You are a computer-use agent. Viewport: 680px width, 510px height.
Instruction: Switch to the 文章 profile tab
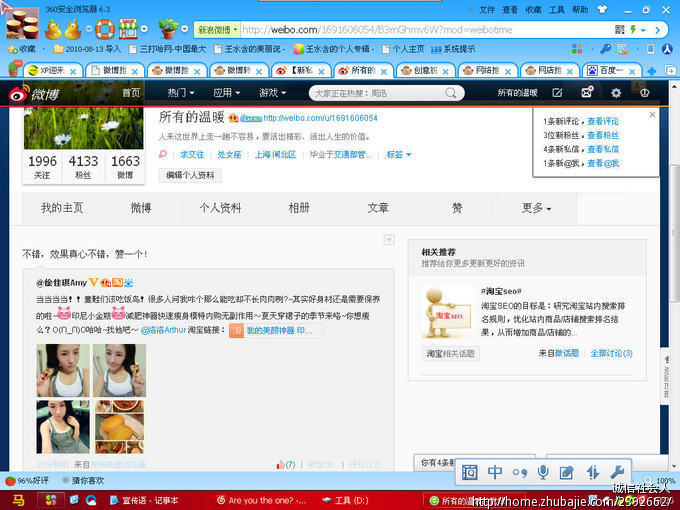pyautogui.click(x=378, y=208)
